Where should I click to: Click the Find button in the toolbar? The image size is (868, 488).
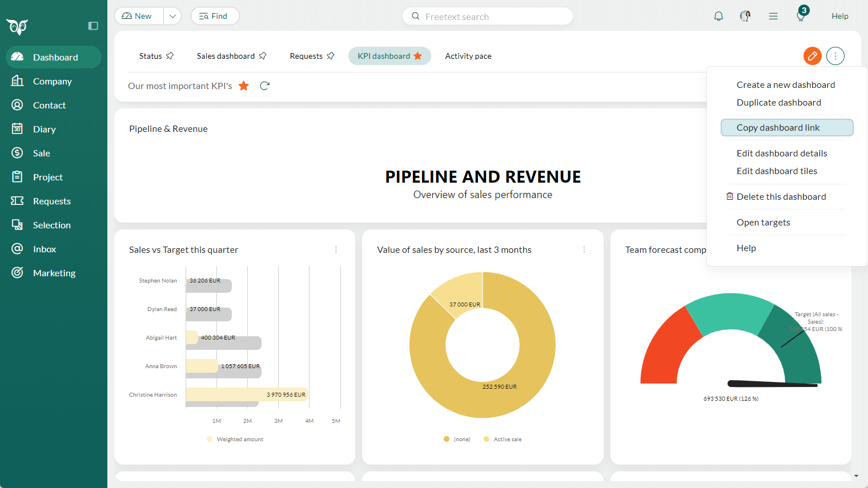pos(215,16)
